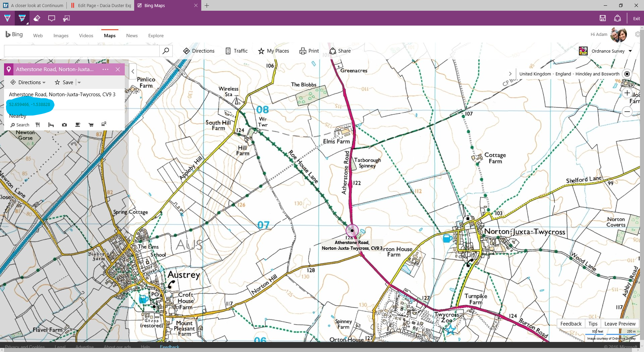This screenshot has height=352, width=644.
Task: Click Search nearby
Action: click(x=20, y=125)
